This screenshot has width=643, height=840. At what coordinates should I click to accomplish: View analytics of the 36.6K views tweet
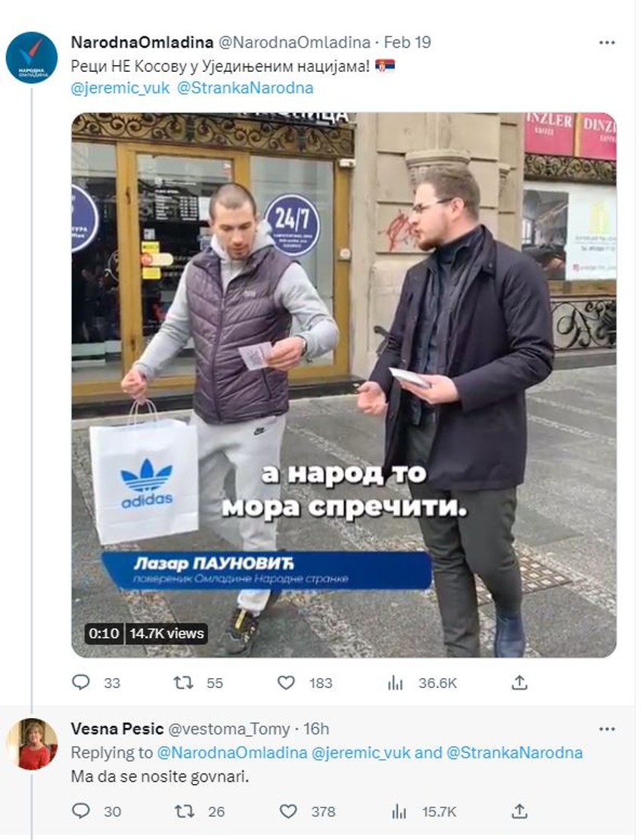(x=395, y=683)
